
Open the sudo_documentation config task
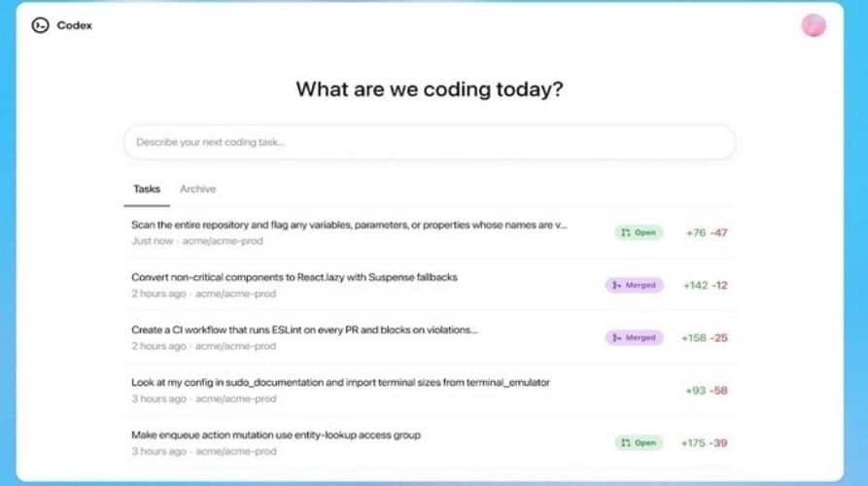tap(340, 383)
